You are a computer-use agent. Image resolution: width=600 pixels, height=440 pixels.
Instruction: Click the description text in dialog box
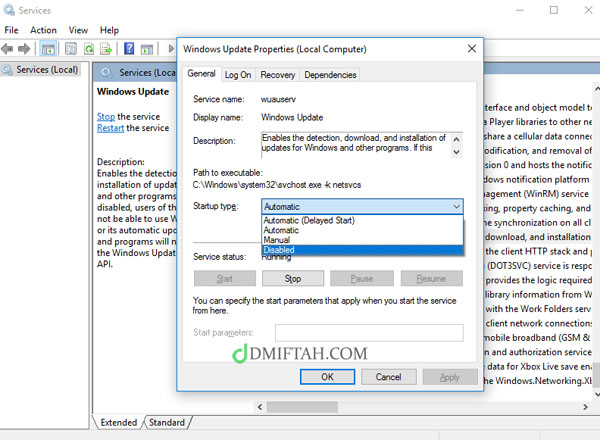tap(354, 143)
